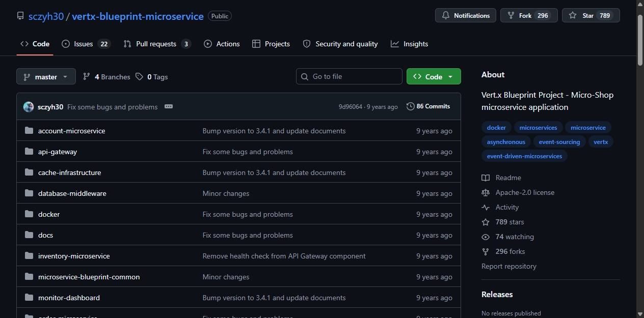The image size is (644, 318).
Task: Open the cache-infrastructure folder
Action: point(70,172)
